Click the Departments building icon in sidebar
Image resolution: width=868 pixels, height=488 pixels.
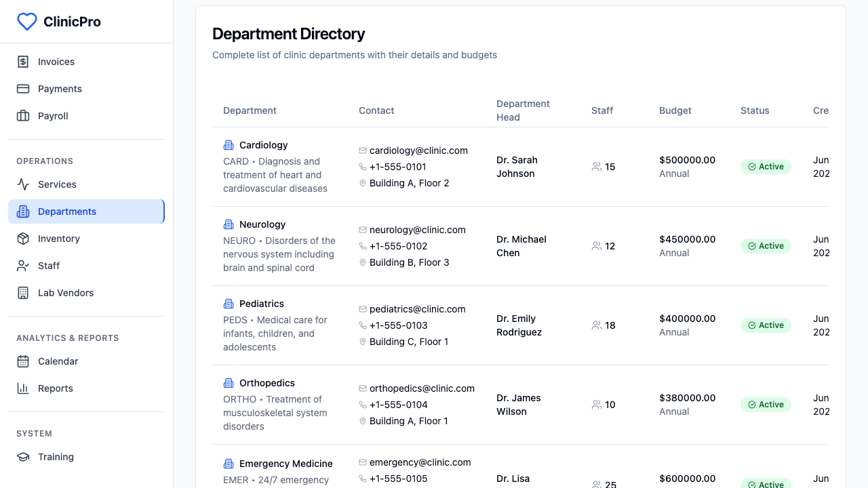point(23,211)
